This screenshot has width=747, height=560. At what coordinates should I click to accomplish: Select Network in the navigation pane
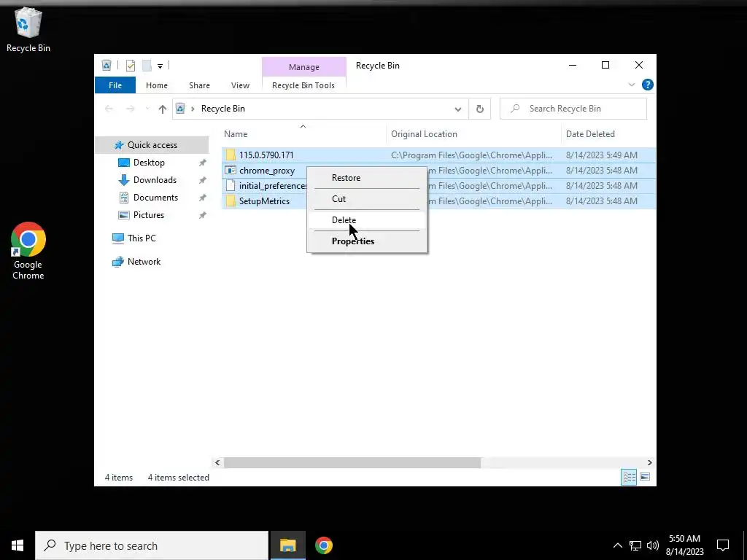pyautogui.click(x=144, y=262)
